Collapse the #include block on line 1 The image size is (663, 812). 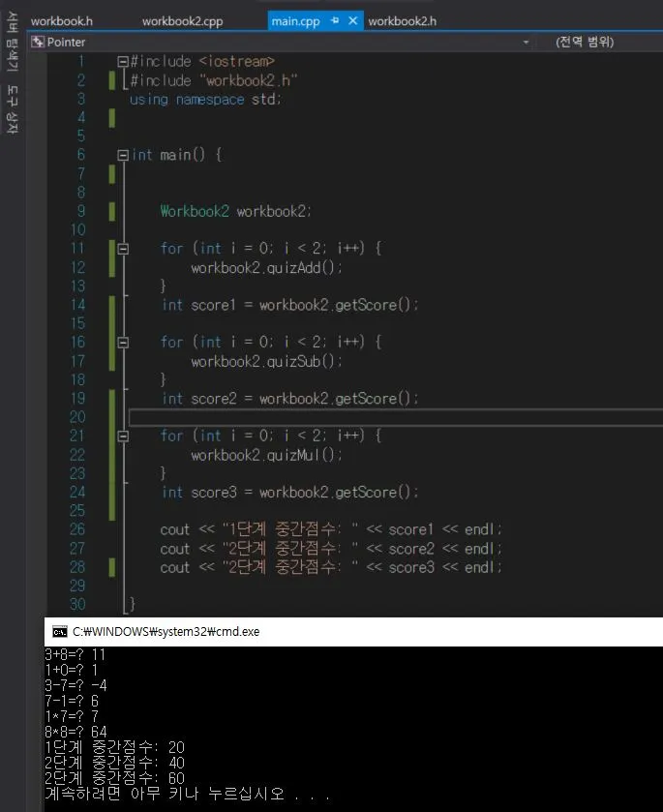[x=123, y=62]
